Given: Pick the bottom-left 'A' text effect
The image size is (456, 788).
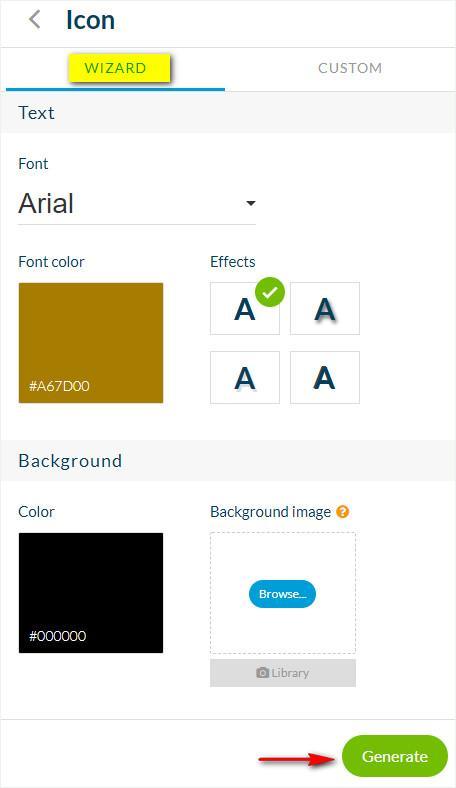Looking at the screenshot, I should (x=245, y=377).
